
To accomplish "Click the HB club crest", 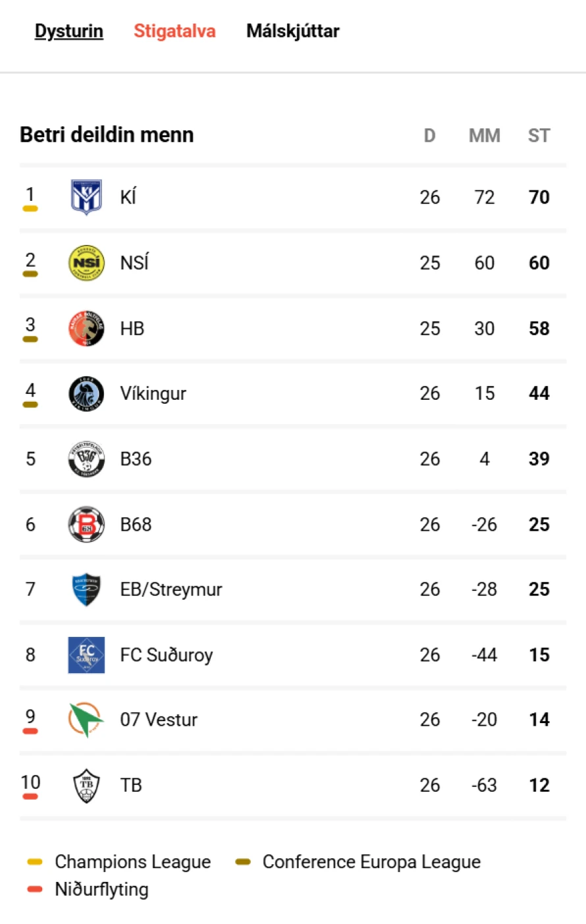I will click(x=86, y=328).
